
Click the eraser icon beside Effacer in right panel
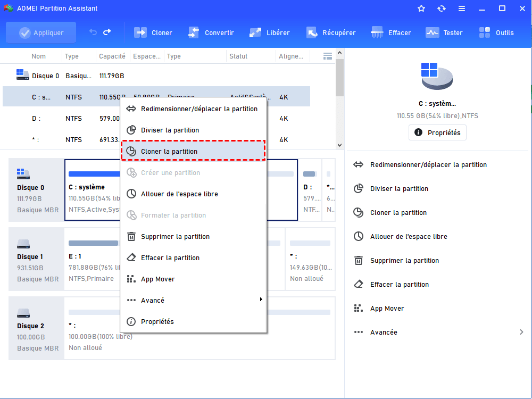pos(358,284)
